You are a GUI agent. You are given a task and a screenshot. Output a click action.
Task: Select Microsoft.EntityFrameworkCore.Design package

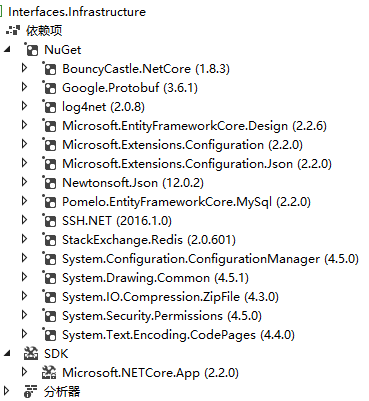(194, 126)
